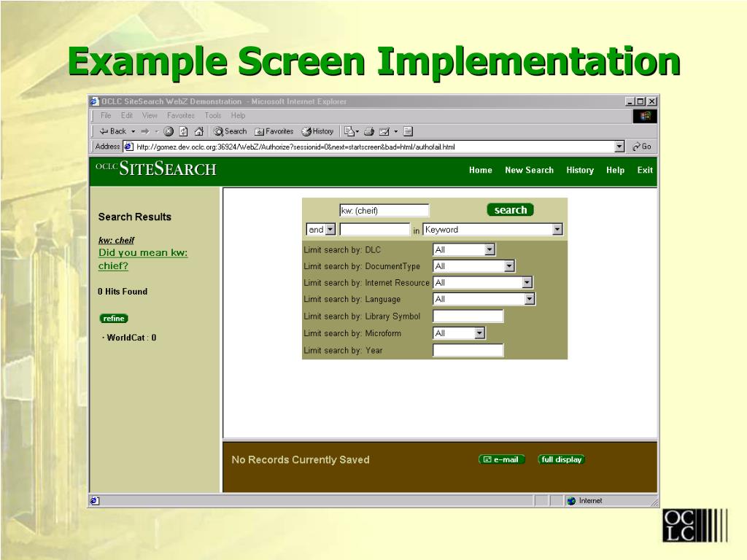Click the page icon in the status bar
This screenshot has width=747, height=560.
click(x=95, y=501)
